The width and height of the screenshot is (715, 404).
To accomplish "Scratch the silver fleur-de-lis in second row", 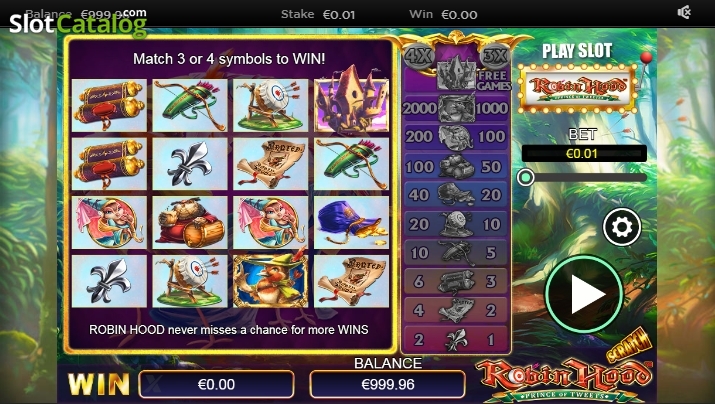I will point(190,164).
